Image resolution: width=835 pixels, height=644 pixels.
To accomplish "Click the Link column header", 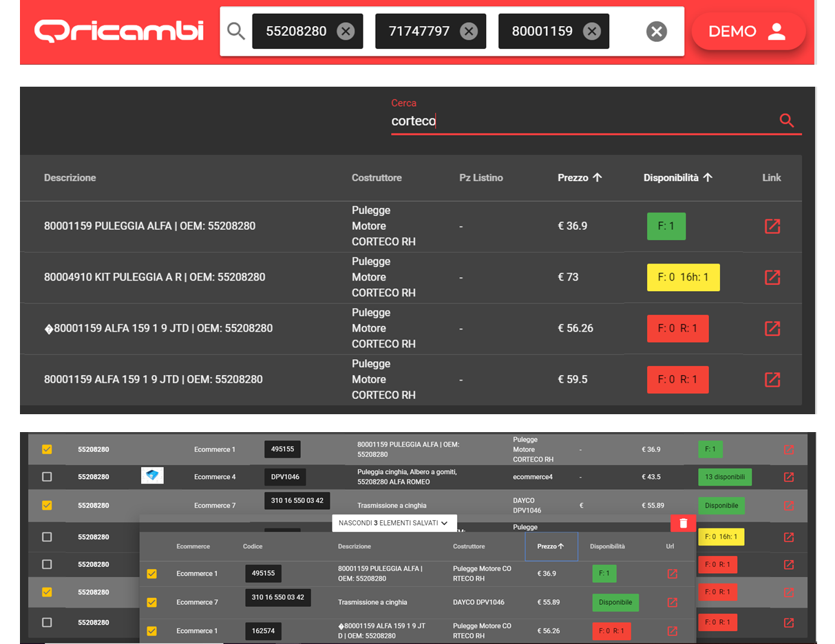I will point(772,178).
